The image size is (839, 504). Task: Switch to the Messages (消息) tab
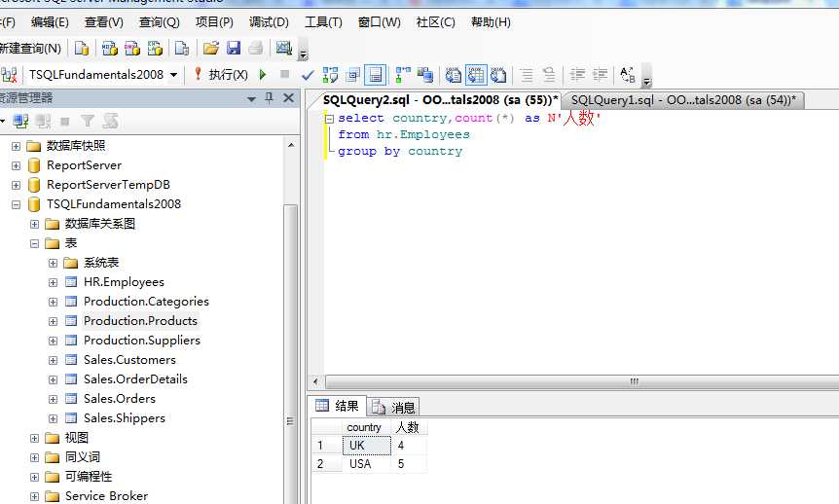pyautogui.click(x=394, y=408)
